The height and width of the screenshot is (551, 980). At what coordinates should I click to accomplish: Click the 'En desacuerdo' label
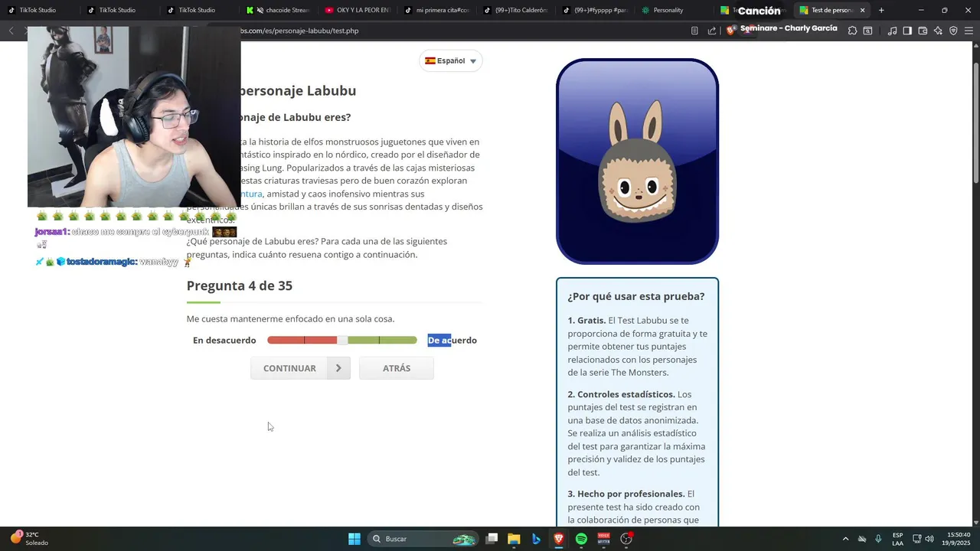pyautogui.click(x=224, y=340)
